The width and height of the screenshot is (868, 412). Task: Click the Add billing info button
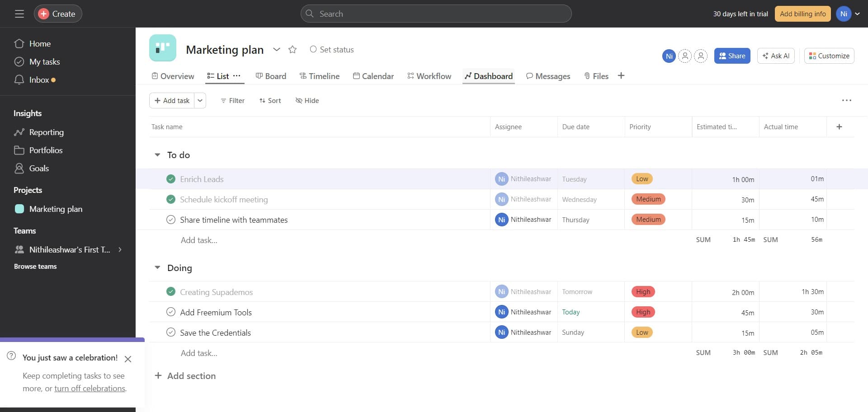point(802,14)
